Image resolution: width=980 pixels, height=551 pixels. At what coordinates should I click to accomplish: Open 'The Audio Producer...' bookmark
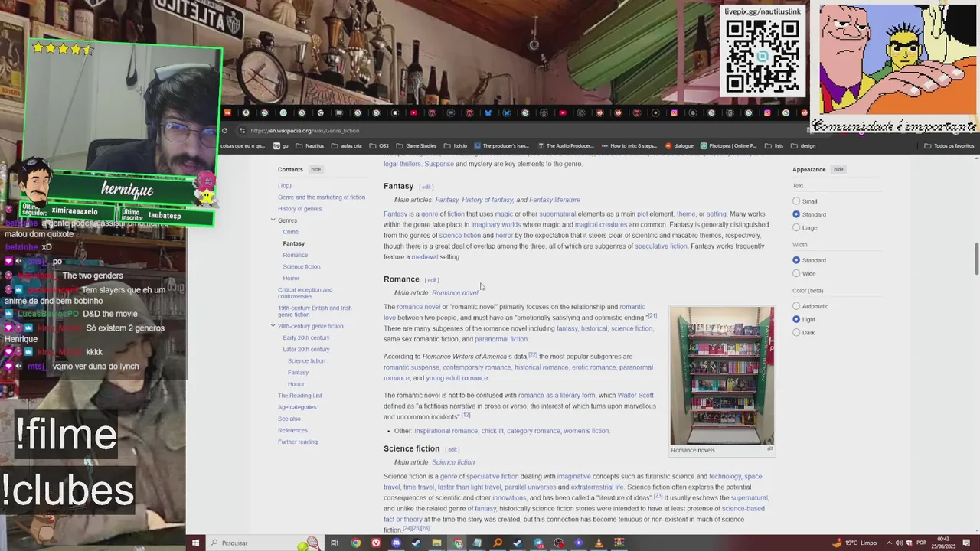tap(566, 145)
